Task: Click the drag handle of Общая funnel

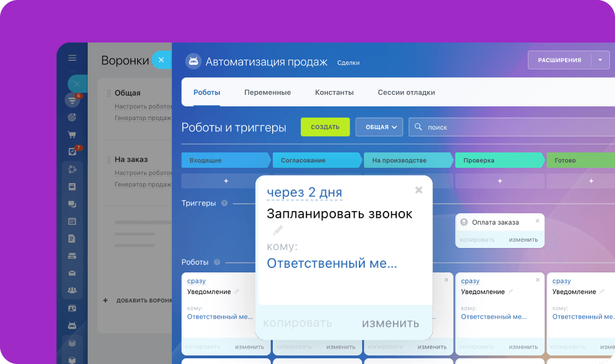Action: (109, 93)
